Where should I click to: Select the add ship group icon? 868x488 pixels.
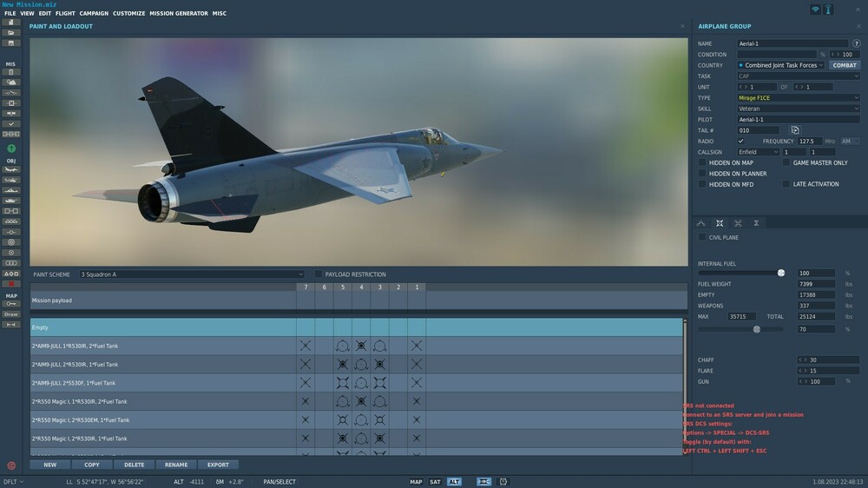(10, 190)
